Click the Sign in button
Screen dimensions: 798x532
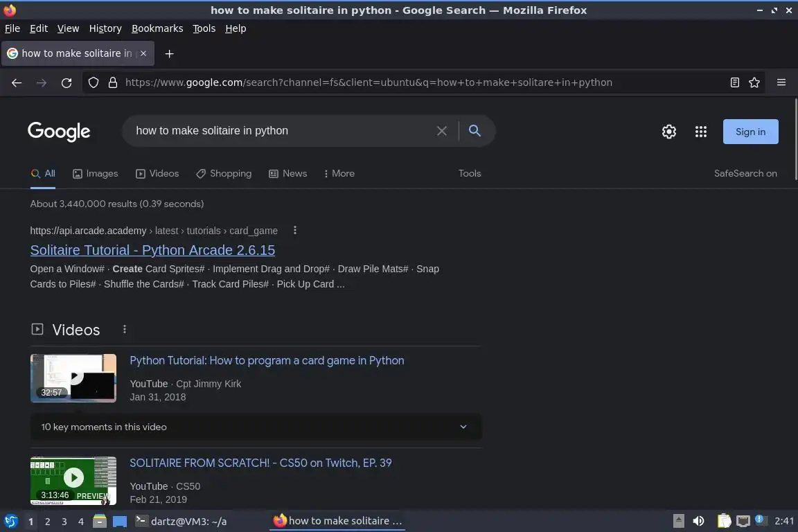750,132
